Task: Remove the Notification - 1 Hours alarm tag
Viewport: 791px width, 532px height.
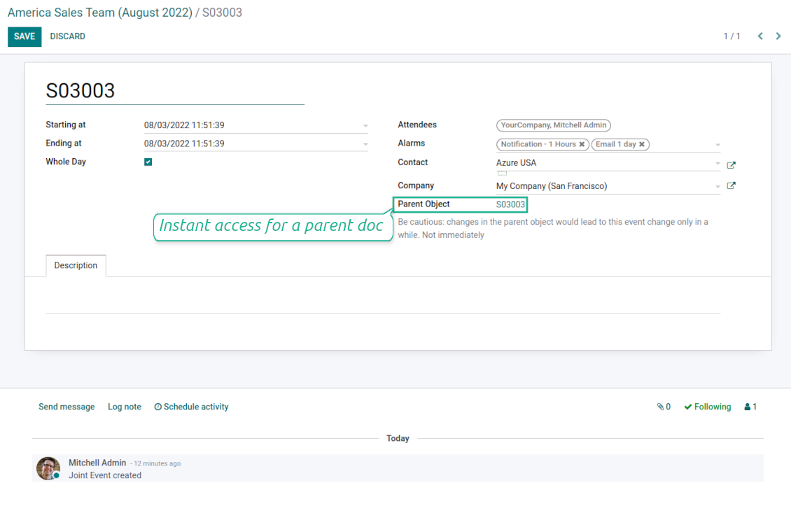Action: pyautogui.click(x=582, y=145)
